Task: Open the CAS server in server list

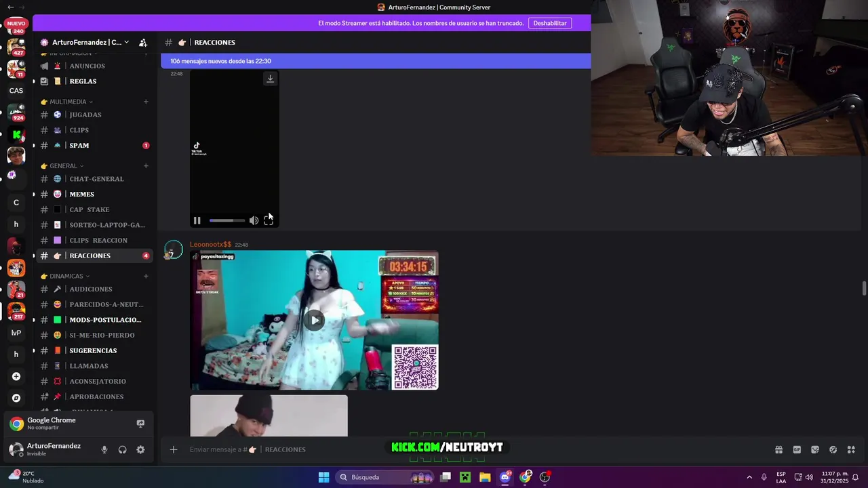Action: click(x=16, y=91)
